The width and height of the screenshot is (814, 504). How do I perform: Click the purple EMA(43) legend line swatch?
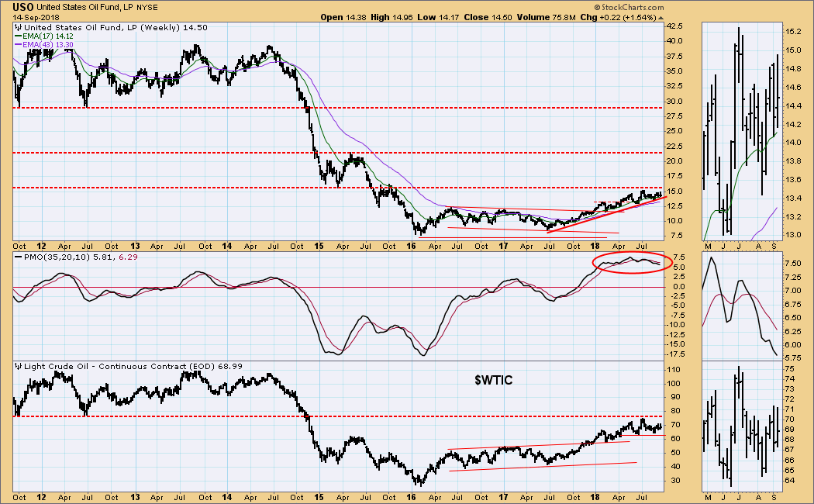point(18,45)
